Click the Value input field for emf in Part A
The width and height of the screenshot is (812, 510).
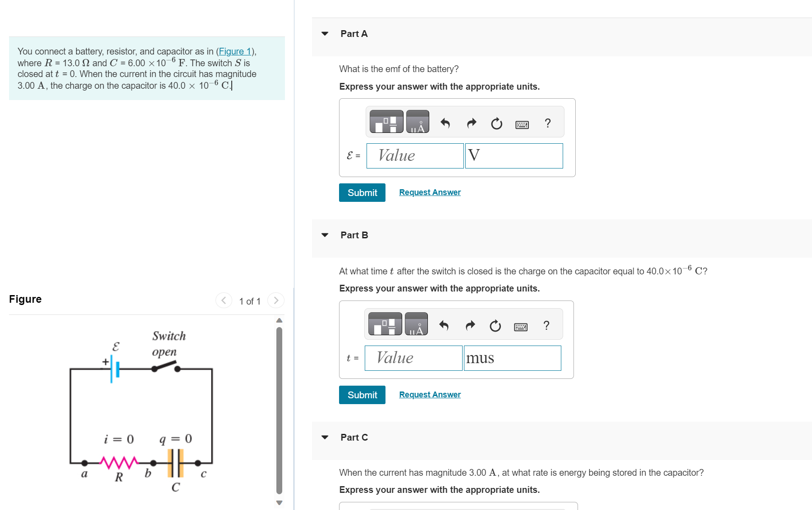pyautogui.click(x=415, y=155)
